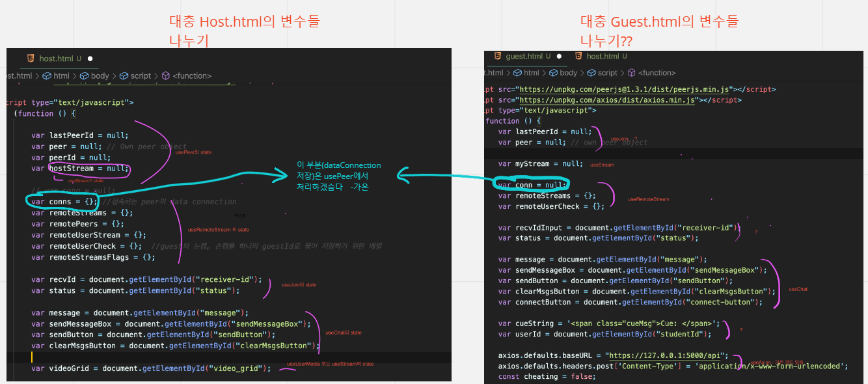The height and width of the screenshot is (384, 868).
Task: Click the 'var remoteStreamsFlags = {};' line
Action: coord(93,257)
